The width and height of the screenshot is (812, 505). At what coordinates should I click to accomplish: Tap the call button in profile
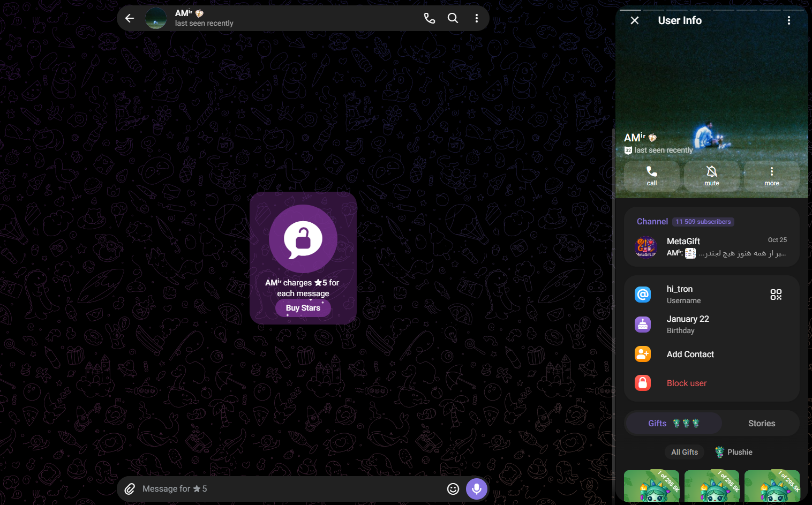(652, 176)
